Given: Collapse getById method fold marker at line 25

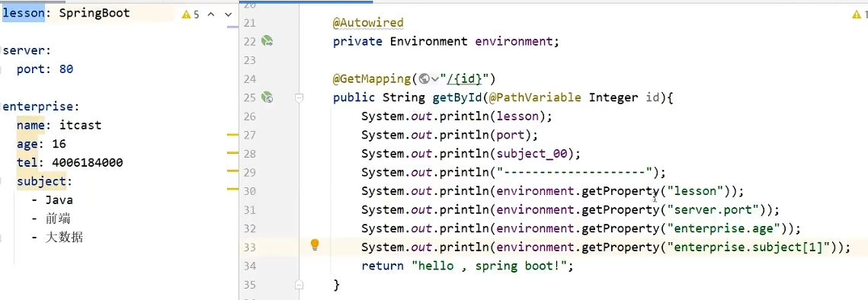Looking at the screenshot, I should click(x=299, y=98).
